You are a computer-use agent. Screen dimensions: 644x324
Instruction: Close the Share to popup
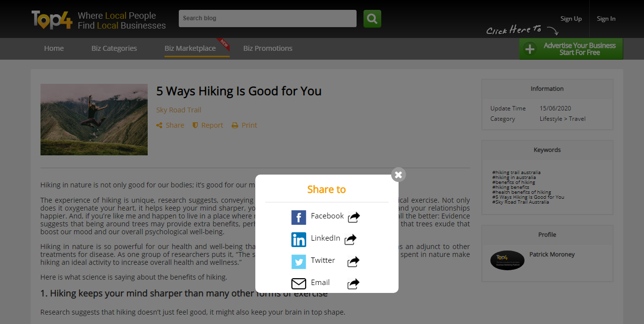click(398, 175)
